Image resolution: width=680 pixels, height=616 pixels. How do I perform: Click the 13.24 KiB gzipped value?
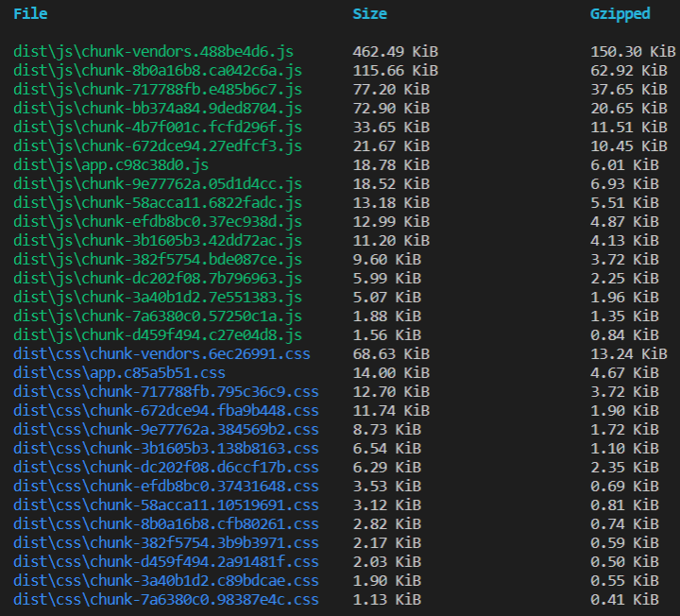[629, 353]
